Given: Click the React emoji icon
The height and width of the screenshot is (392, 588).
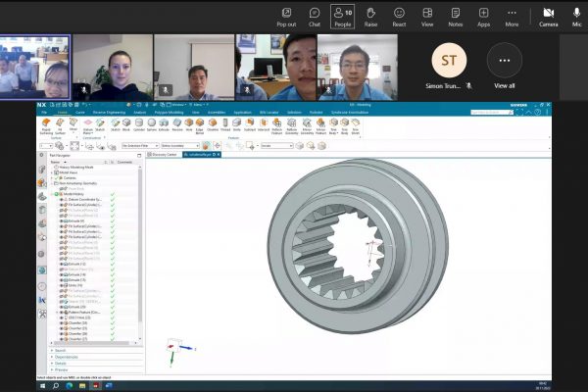Looking at the screenshot, I should pos(399,16).
